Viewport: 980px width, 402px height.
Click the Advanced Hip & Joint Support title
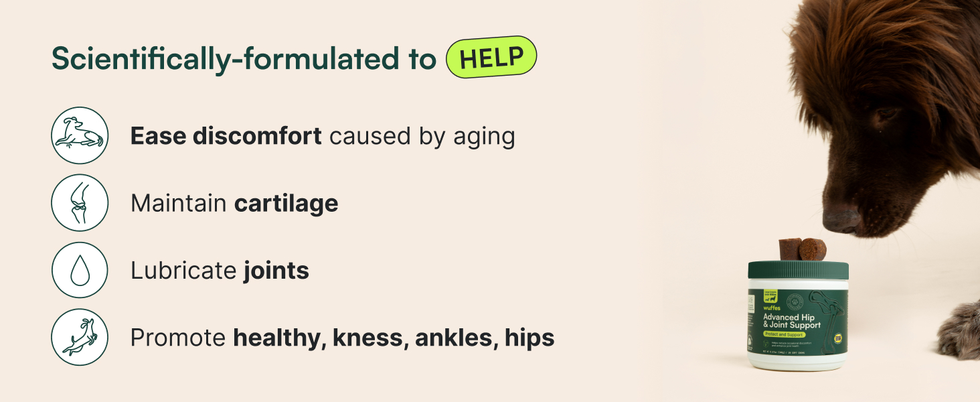pyautogui.click(x=792, y=321)
